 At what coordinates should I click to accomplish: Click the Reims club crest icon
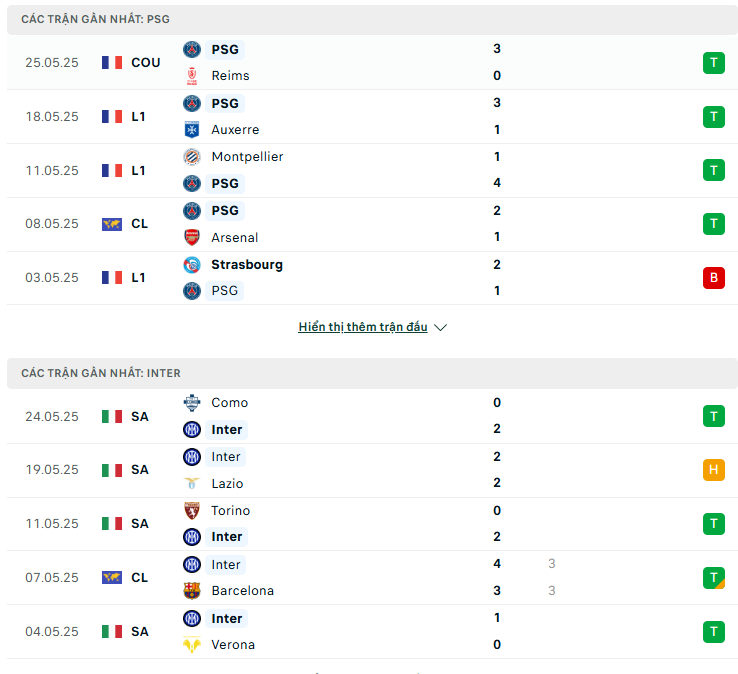192,76
